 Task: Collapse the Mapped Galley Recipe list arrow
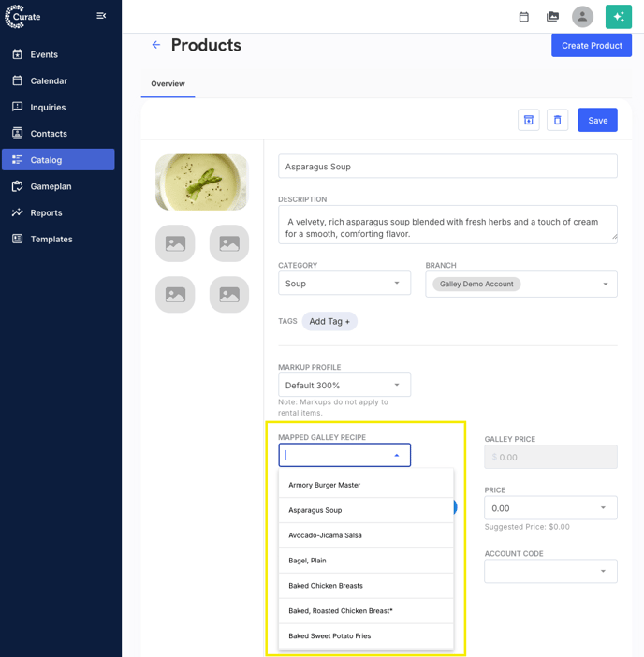[396, 455]
